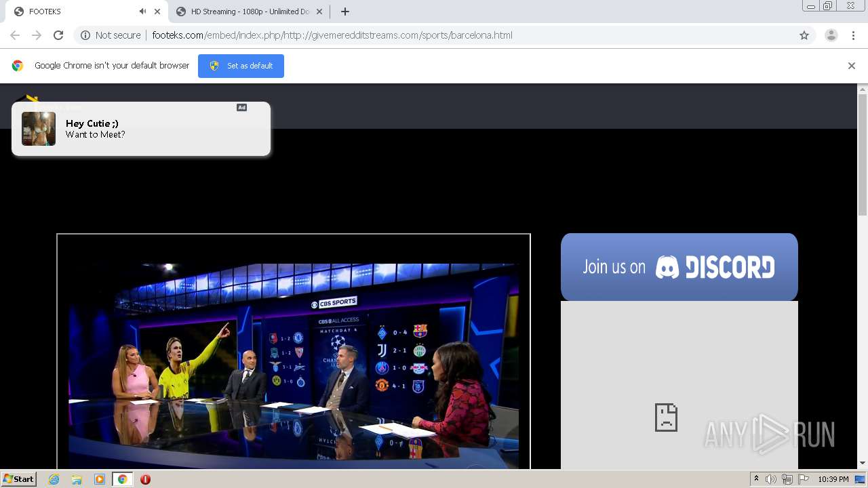The height and width of the screenshot is (488, 868).
Task: Click the Ad label badge
Action: coord(241,107)
